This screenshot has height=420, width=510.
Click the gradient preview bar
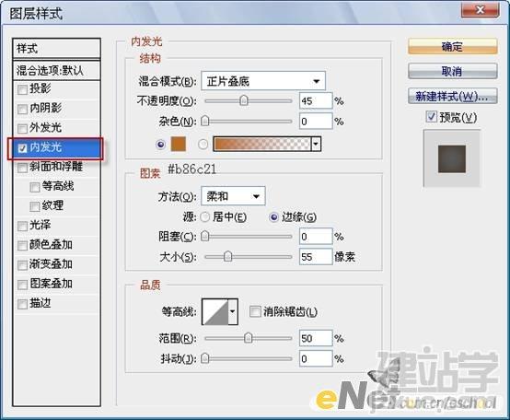pos(261,144)
